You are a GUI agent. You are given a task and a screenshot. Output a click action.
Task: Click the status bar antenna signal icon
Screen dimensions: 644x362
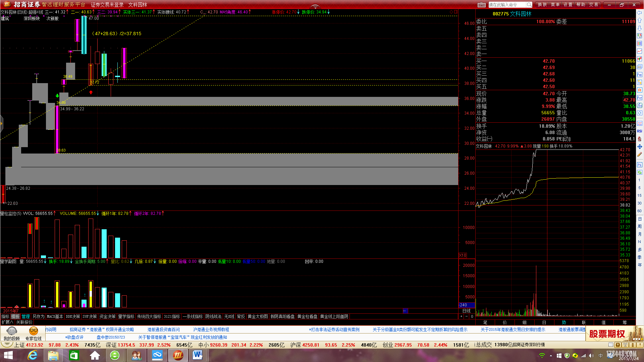click(625, 345)
